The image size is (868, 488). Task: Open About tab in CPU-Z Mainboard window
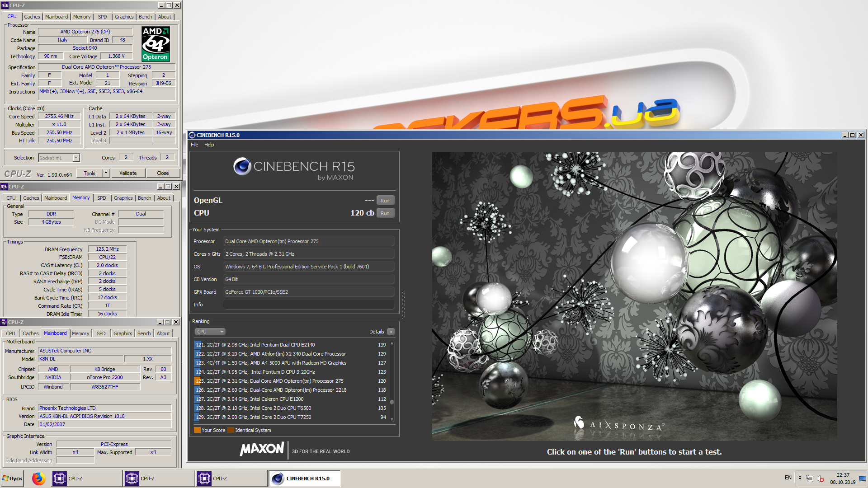163,333
